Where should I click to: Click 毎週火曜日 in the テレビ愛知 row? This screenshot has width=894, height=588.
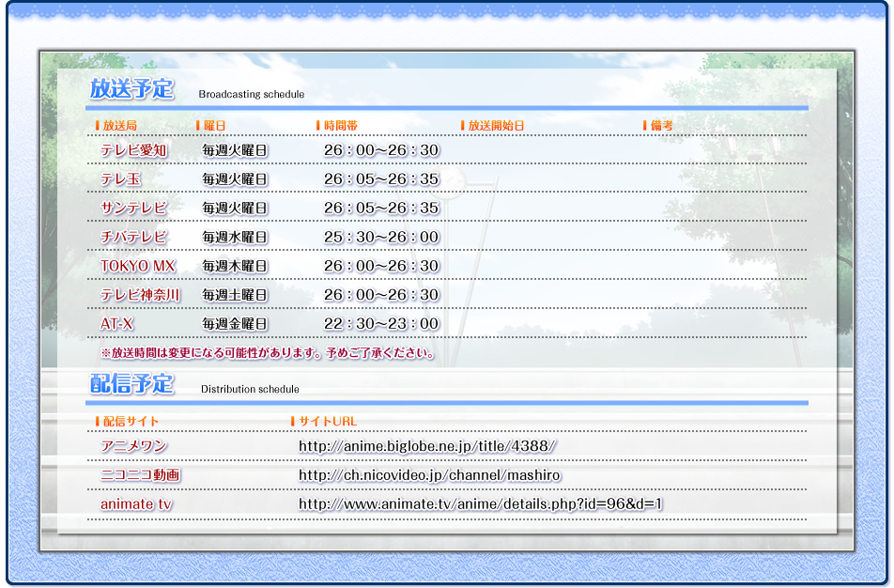(x=235, y=150)
